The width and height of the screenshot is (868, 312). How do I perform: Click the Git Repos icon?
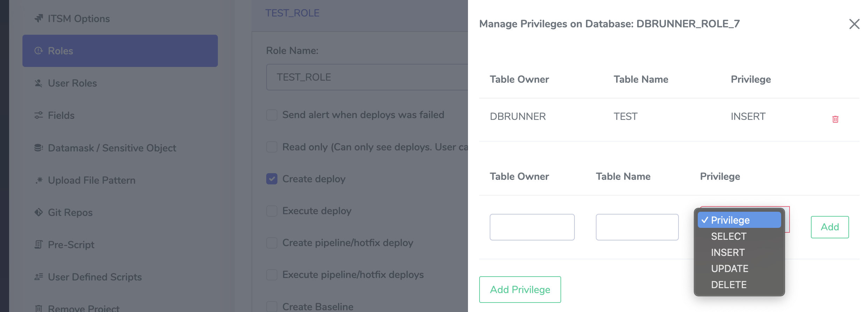pos(39,212)
